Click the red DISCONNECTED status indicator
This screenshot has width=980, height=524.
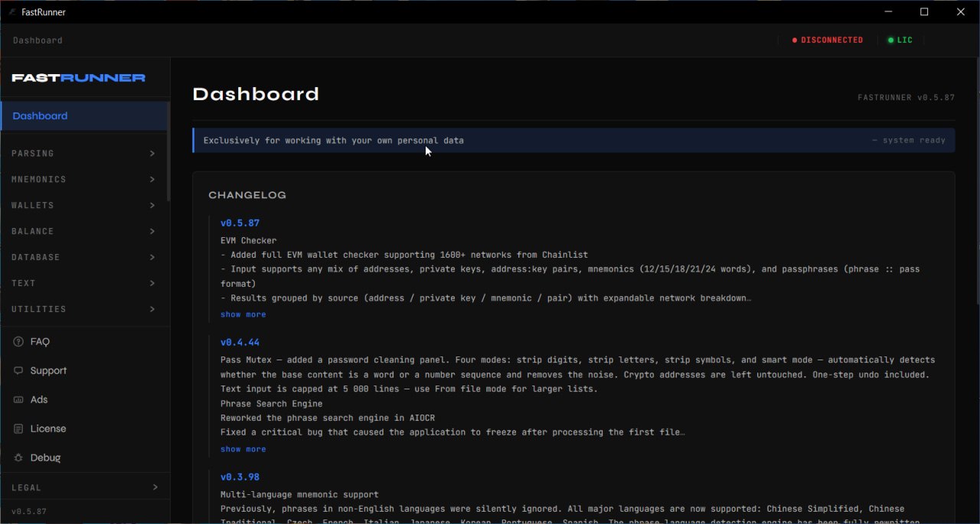827,40
